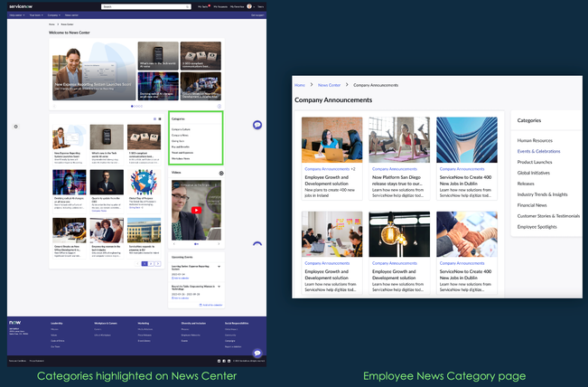Show the next video in the Videos widget
The image size is (588, 387).
(x=219, y=244)
